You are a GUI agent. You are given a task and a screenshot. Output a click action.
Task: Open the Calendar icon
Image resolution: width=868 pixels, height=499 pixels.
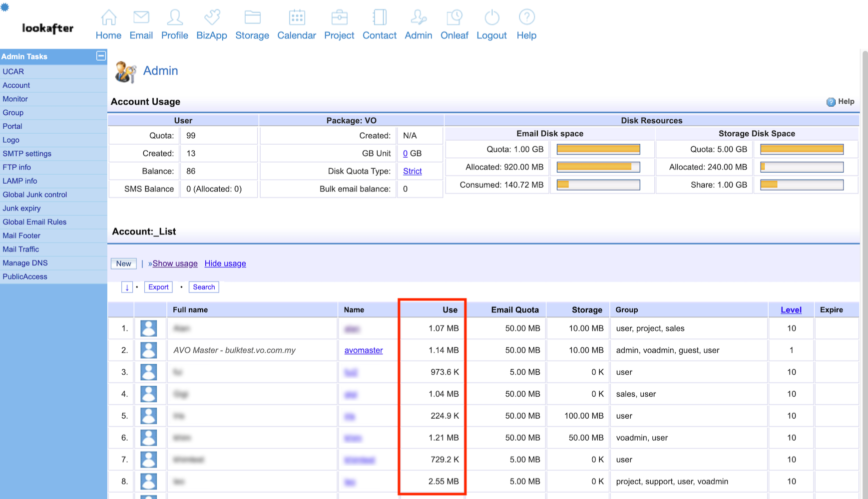coord(297,18)
